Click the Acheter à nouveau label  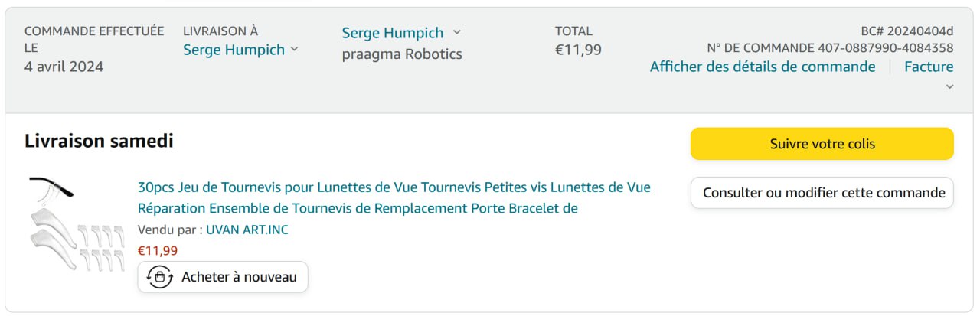[239, 277]
